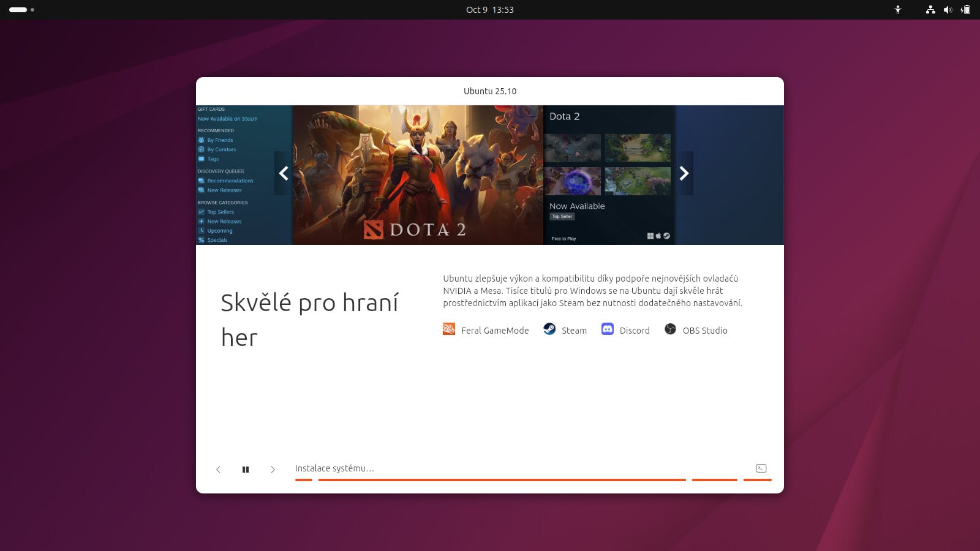This screenshot has height=551, width=980.
Task: Pause the installer slideshow
Action: [x=246, y=470]
